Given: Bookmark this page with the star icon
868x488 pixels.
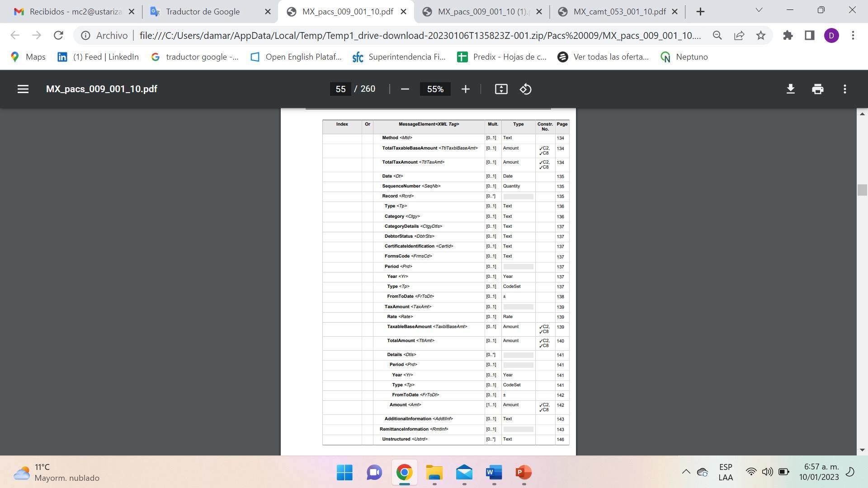Looking at the screenshot, I should pos(761,35).
